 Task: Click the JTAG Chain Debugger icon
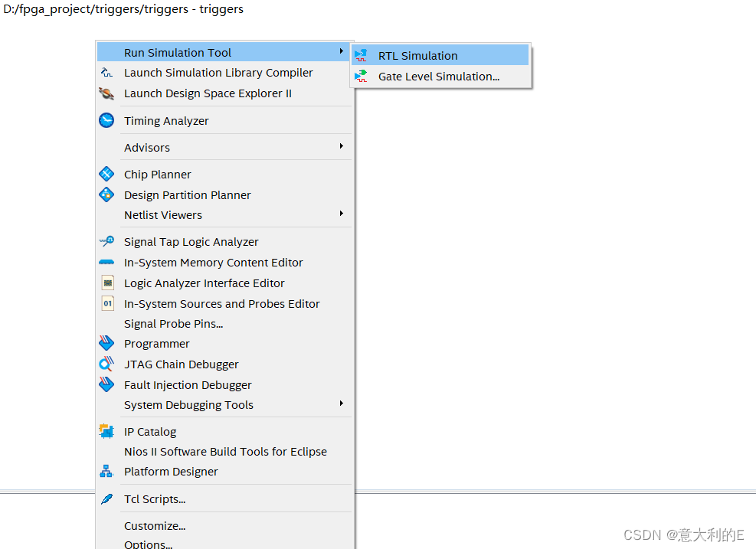pyautogui.click(x=106, y=364)
